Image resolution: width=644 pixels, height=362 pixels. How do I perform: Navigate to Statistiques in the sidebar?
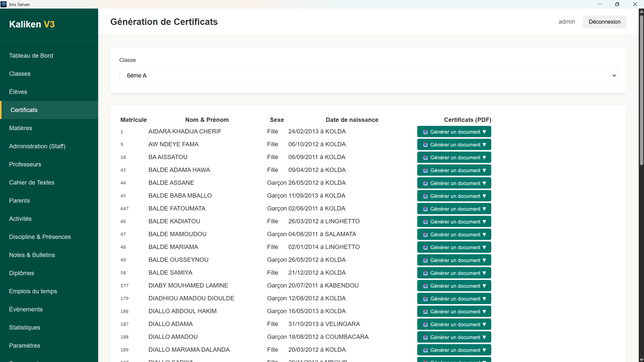tap(24, 327)
